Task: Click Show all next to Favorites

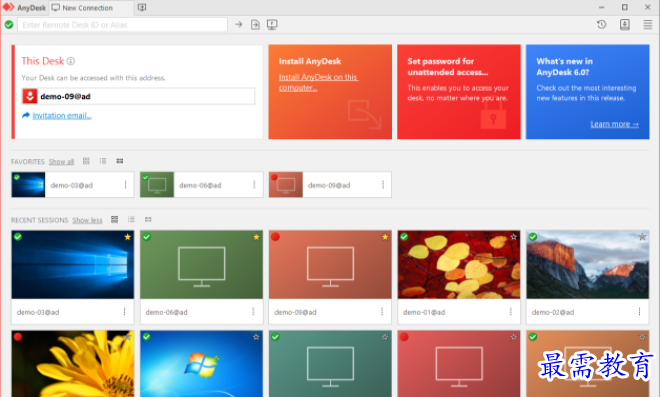Action: pos(61,162)
